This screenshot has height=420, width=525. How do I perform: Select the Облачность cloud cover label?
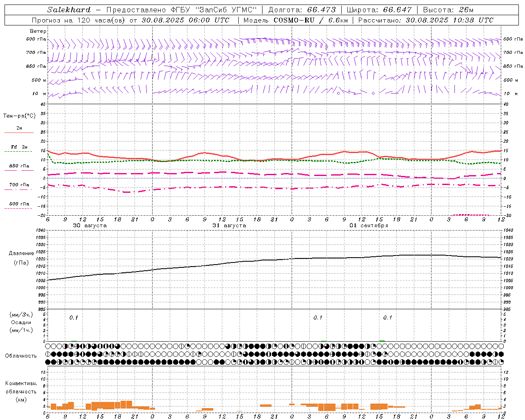point(21,356)
